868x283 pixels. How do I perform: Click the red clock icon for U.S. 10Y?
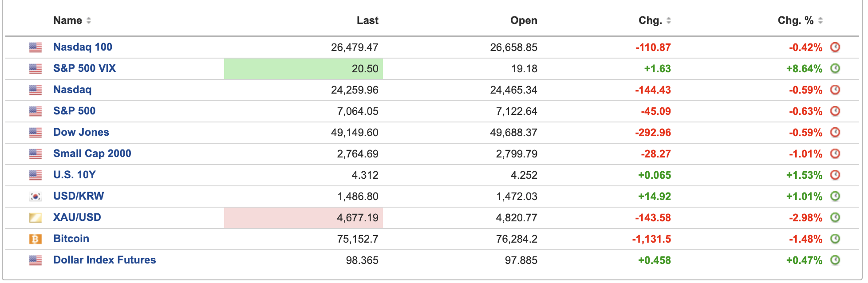pos(835,175)
